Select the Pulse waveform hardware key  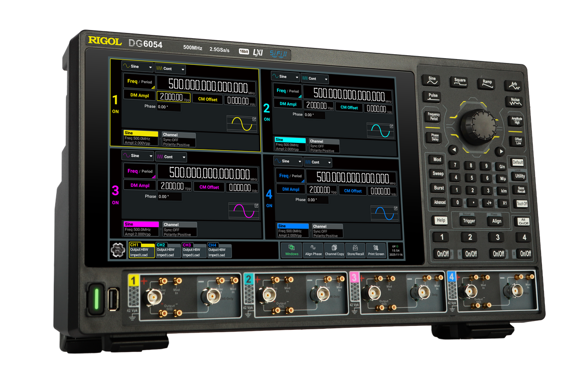[433, 96]
